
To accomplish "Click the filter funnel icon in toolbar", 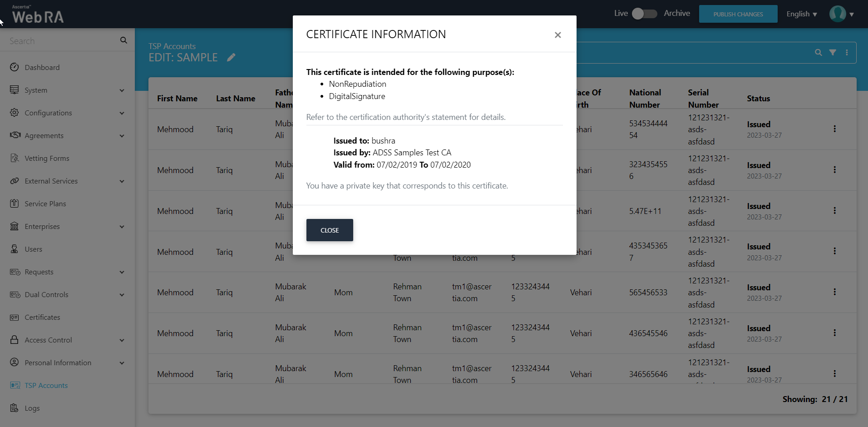I will pos(833,53).
